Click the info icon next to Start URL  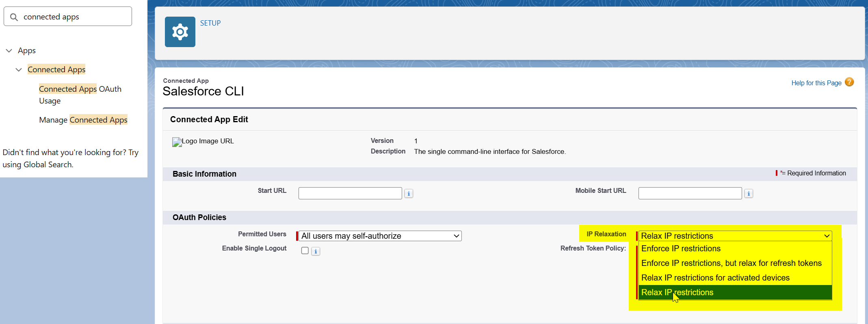[409, 194]
